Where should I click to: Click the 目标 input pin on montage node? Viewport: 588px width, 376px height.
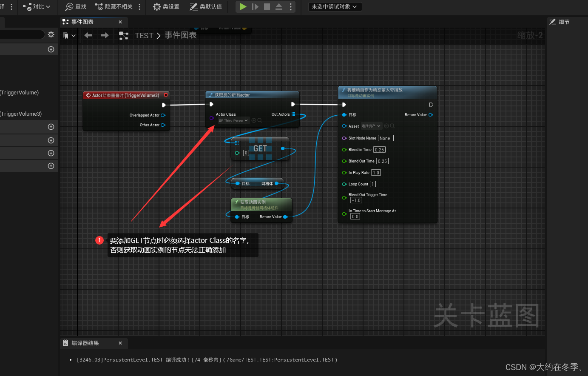point(344,115)
